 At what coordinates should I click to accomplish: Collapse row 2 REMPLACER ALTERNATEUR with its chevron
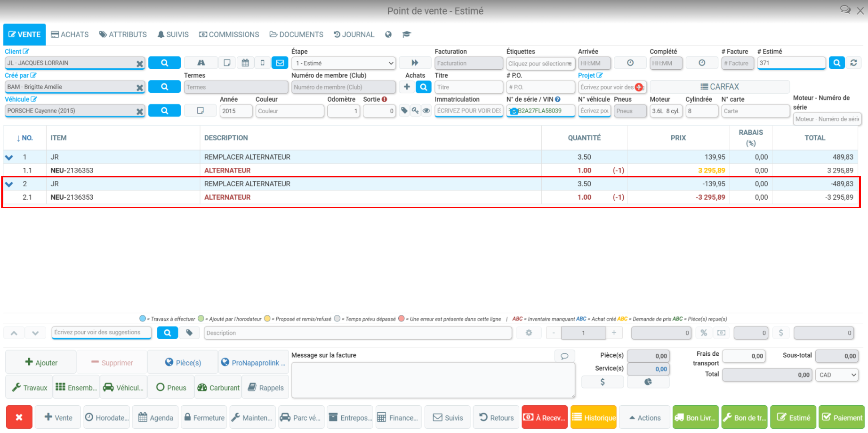click(9, 184)
